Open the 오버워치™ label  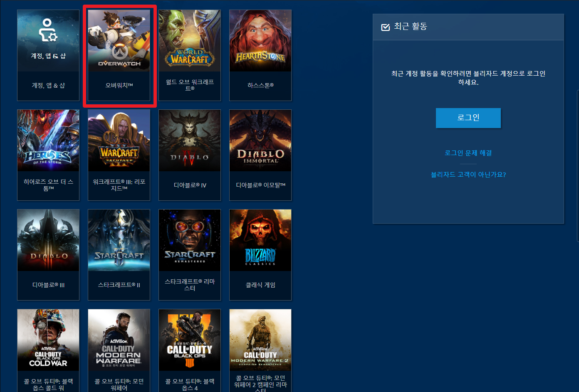coord(119,85)
